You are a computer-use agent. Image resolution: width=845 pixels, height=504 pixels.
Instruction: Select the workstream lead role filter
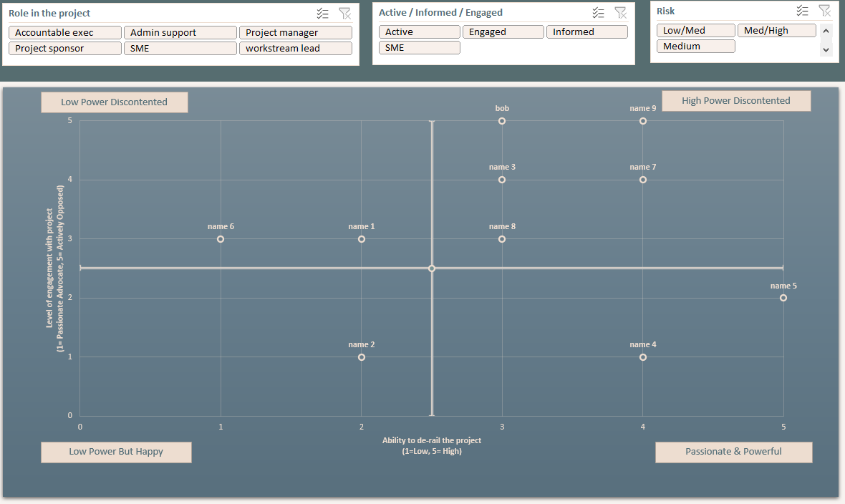[295, 47]
